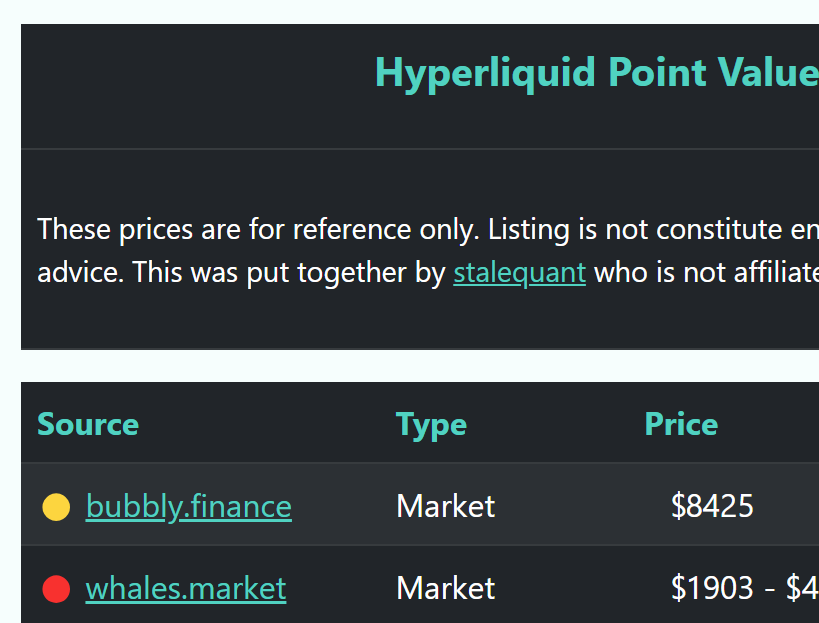819x623 pixels.
Task: Sort by the Source column header
Action: coord(88,424)
